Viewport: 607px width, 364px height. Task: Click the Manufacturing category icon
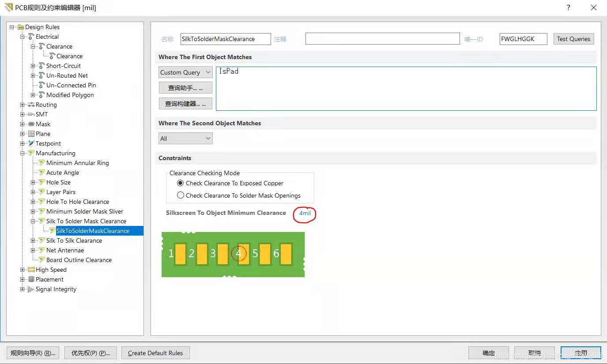point(31,153)
